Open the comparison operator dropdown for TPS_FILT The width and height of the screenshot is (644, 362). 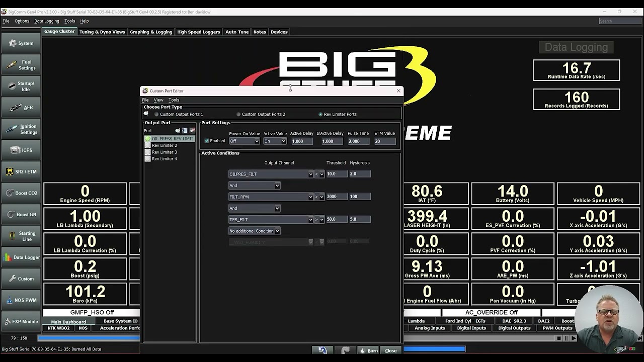pos(319,219)
